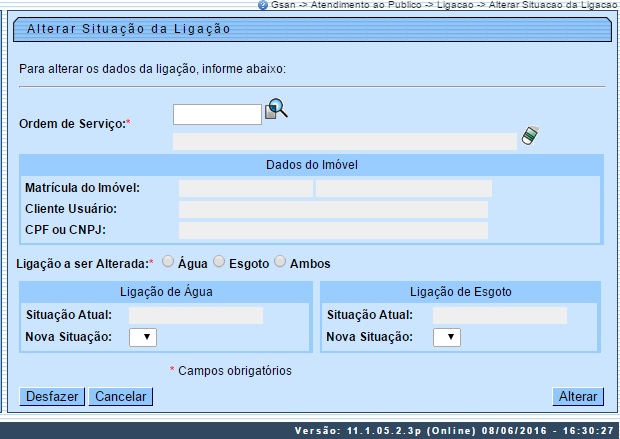Select the Água radio button
Screen dimensions: 620x439
[168, 262]
